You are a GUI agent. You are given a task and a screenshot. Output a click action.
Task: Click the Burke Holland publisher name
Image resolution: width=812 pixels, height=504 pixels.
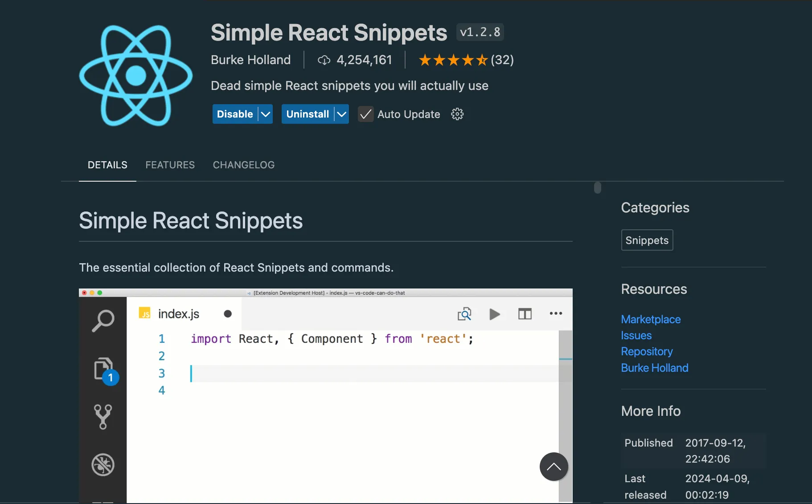(250, 60)
